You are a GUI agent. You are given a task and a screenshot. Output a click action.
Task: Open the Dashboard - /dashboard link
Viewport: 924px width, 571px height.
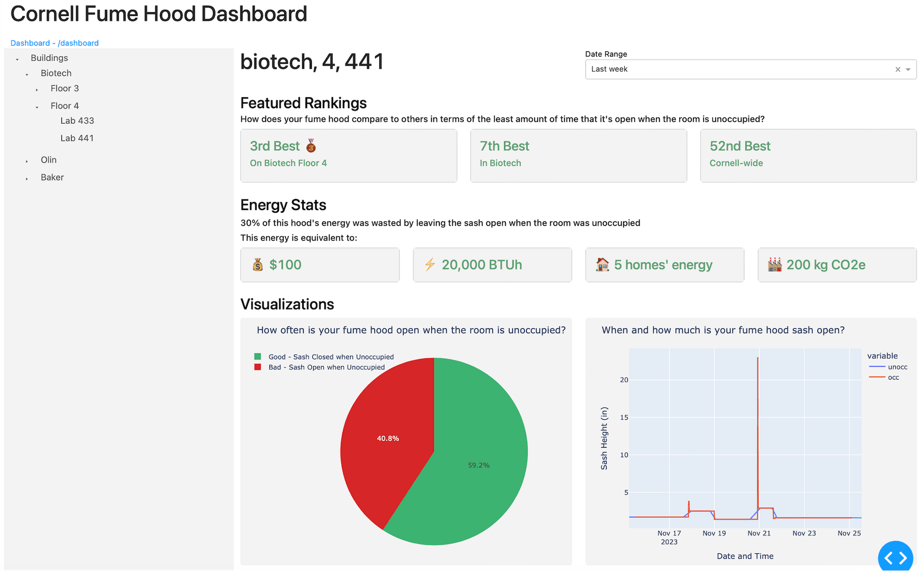[x=54, y=43]
